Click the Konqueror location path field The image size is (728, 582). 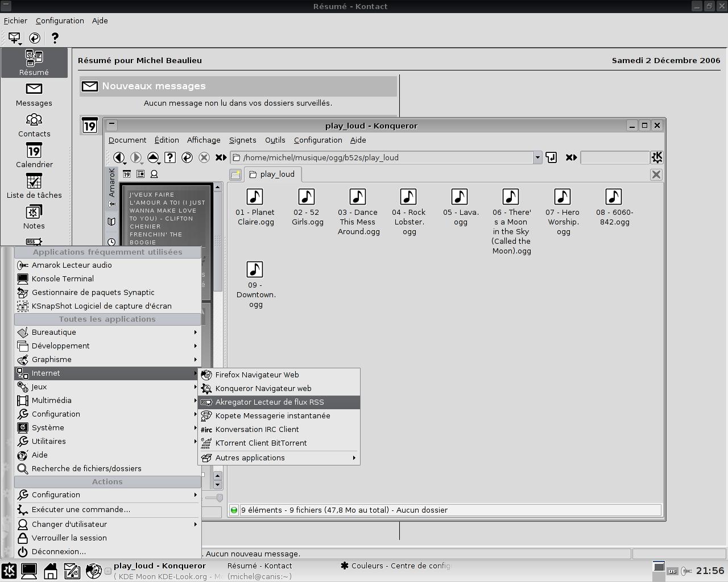(381, 157)
